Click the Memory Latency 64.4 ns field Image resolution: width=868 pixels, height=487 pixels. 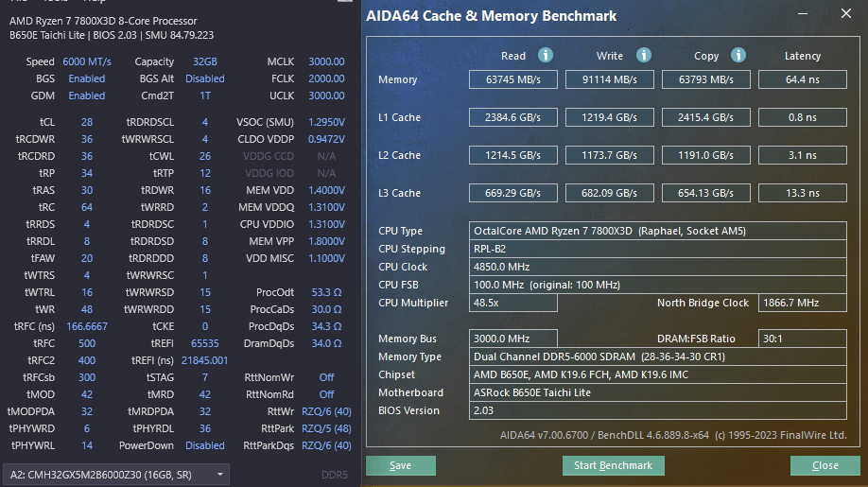click(x=802, y=79)
